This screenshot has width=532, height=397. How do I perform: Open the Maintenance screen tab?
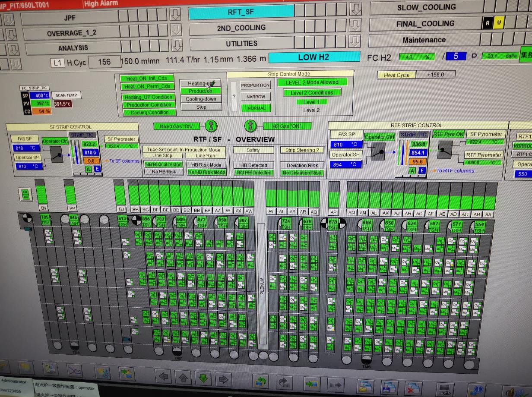pyautogui.click(x=424, y=40)
